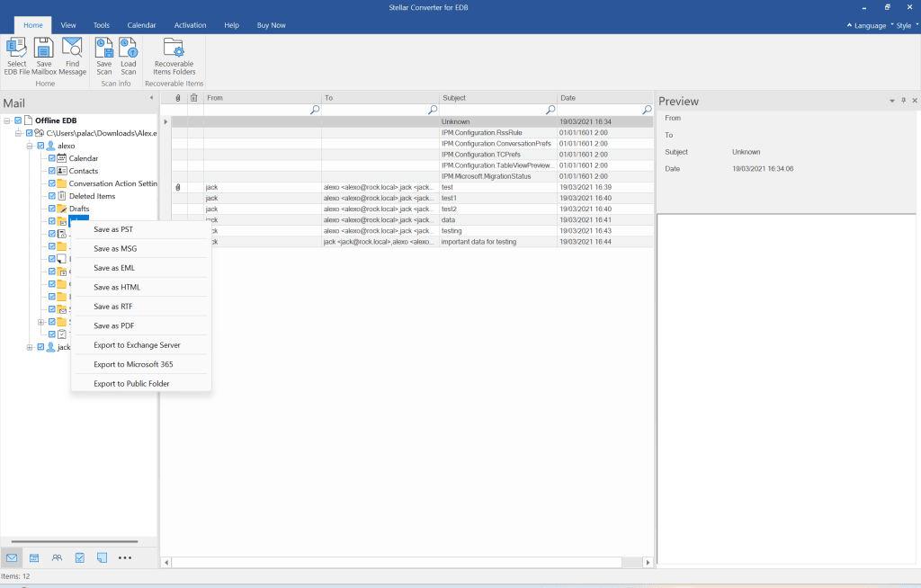Click the Calendar folder icon in the tree
Image resolution: width=921 pixels, height=588 pixels.
62,158
